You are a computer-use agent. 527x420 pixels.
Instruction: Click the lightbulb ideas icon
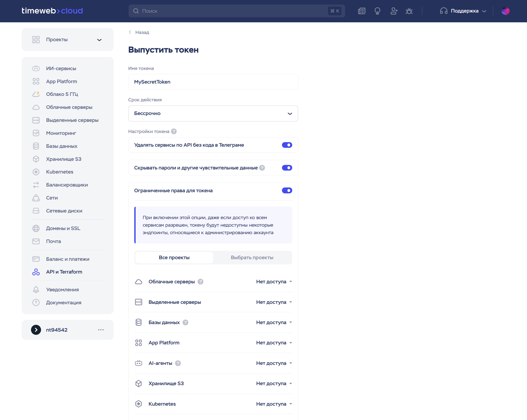pyautogui.click(x=377, y=11)
